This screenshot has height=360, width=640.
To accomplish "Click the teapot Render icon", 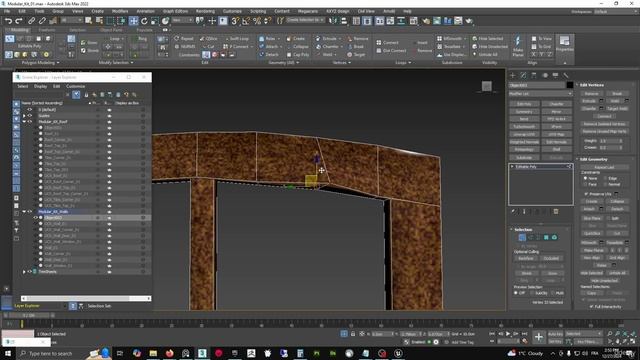I will (x=469, y=20).
